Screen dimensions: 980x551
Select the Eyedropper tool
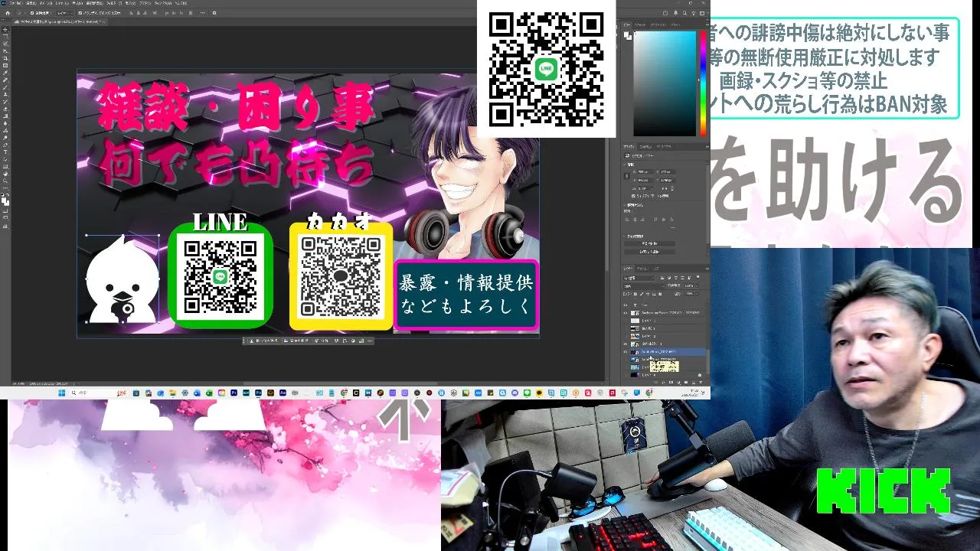pyautogui.click(x=5, y=72)
